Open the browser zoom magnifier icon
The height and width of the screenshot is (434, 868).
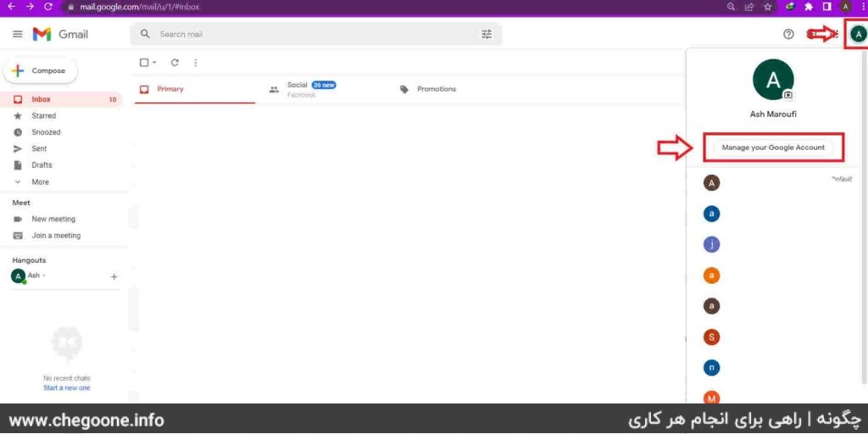click(x=732, y=7)
